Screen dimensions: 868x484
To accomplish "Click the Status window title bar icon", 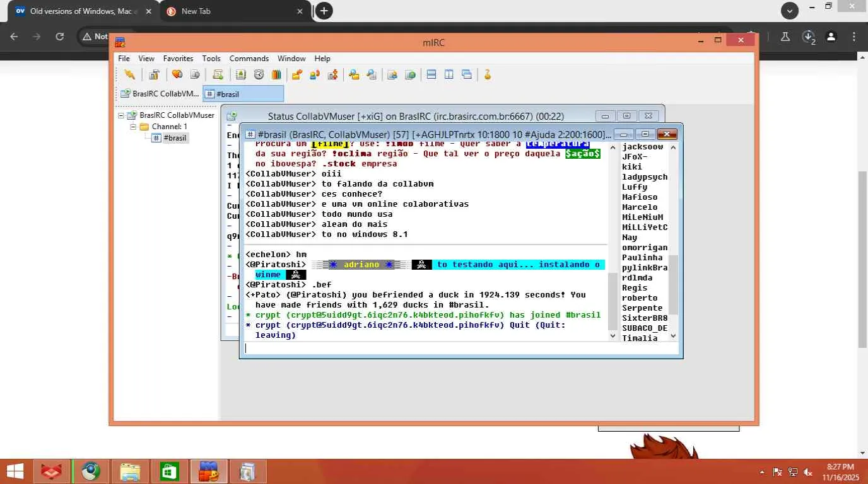I will click(232, 116).
